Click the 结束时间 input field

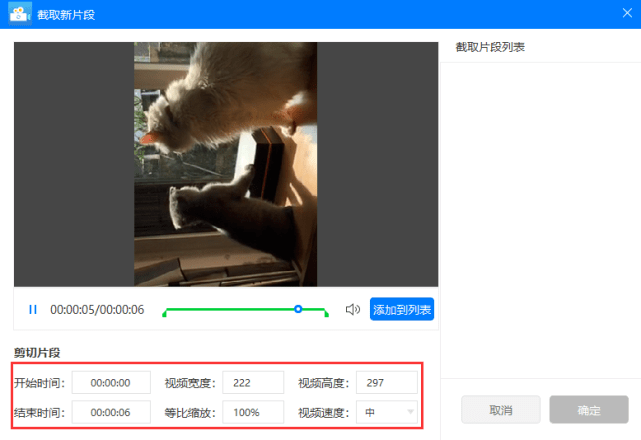pos(111,412)
